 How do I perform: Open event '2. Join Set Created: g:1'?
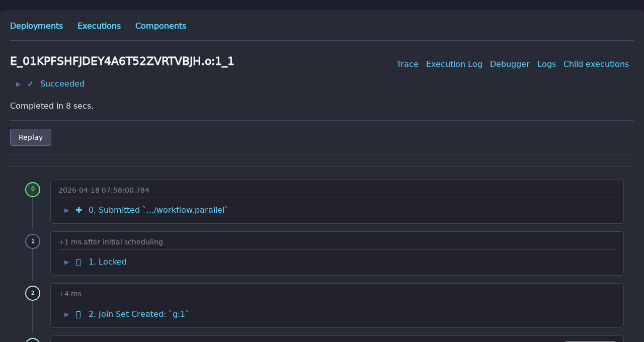pyautogui.click(x=138, y=314)
